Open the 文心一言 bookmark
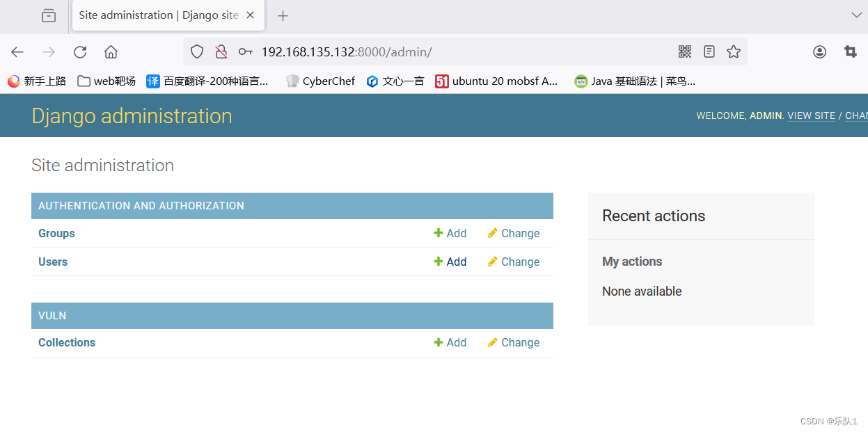Screen dimensions: 868x432 click(x=395, y=81)
